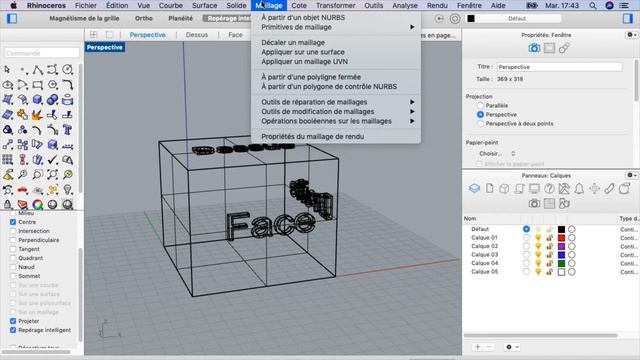This screenshot has width=640, height=360.
Task: Select the zoom extents tool
Action: [53, 175]
